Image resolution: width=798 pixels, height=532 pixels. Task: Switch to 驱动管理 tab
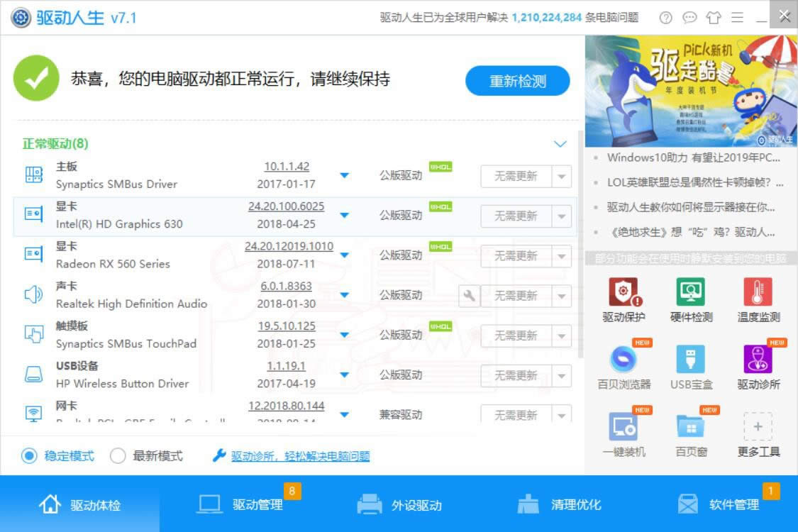click(239, 504)
